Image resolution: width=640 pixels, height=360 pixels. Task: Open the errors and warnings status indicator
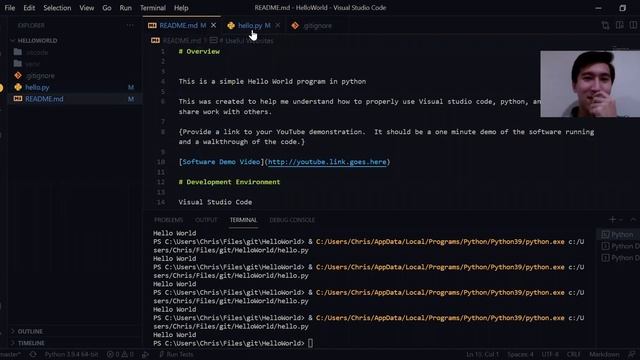tap(120, 354)
